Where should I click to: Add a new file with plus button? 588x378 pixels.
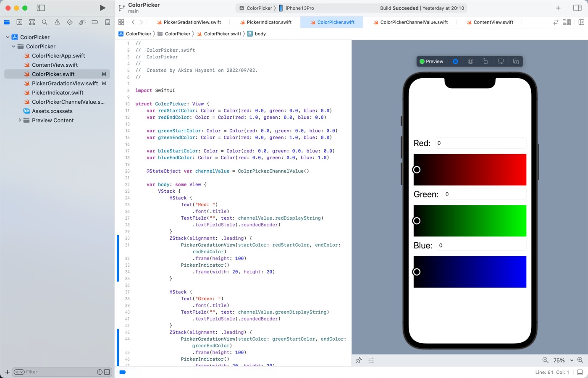7,372
